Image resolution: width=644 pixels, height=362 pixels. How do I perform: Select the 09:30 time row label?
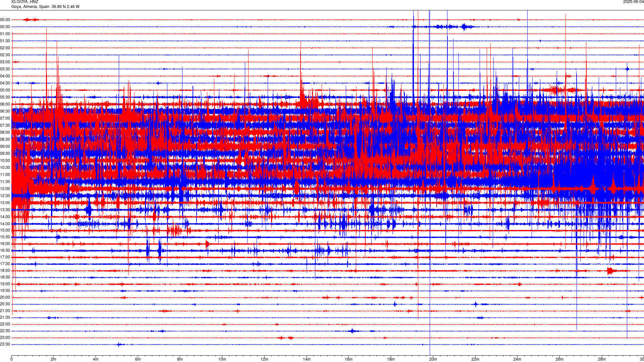point(5,154)
